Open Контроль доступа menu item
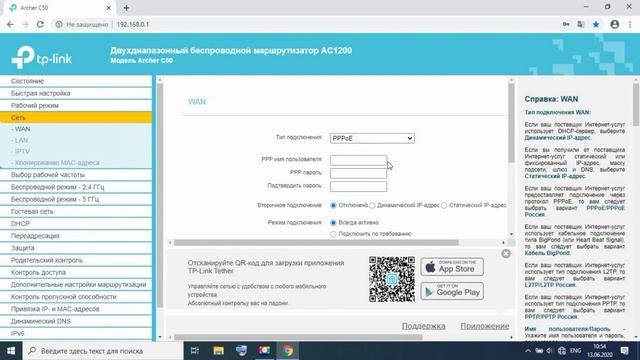640x360 pixels. 76,272
